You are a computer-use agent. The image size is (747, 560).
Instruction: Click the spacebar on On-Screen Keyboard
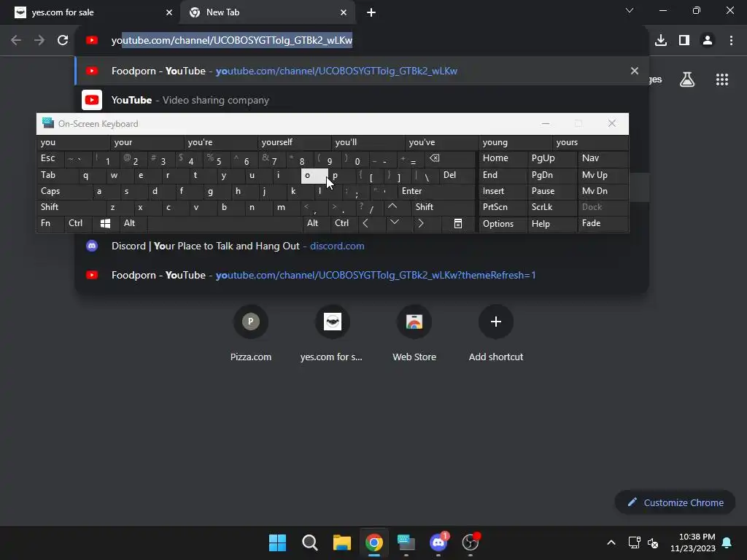point(225,223)
